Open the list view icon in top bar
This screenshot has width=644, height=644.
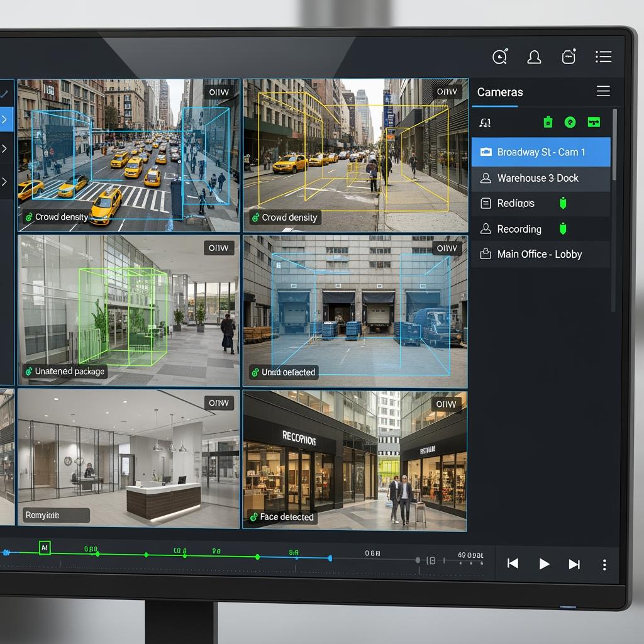tap(603, 57)
